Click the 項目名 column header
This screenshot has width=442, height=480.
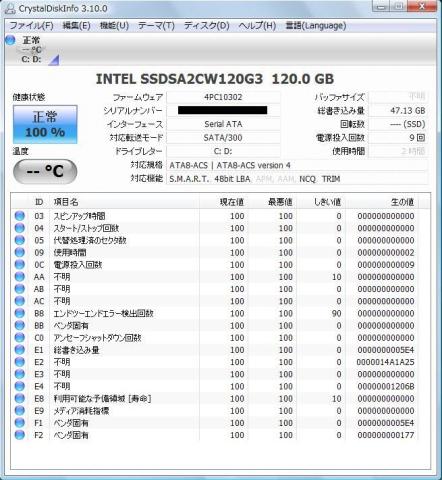124,202
